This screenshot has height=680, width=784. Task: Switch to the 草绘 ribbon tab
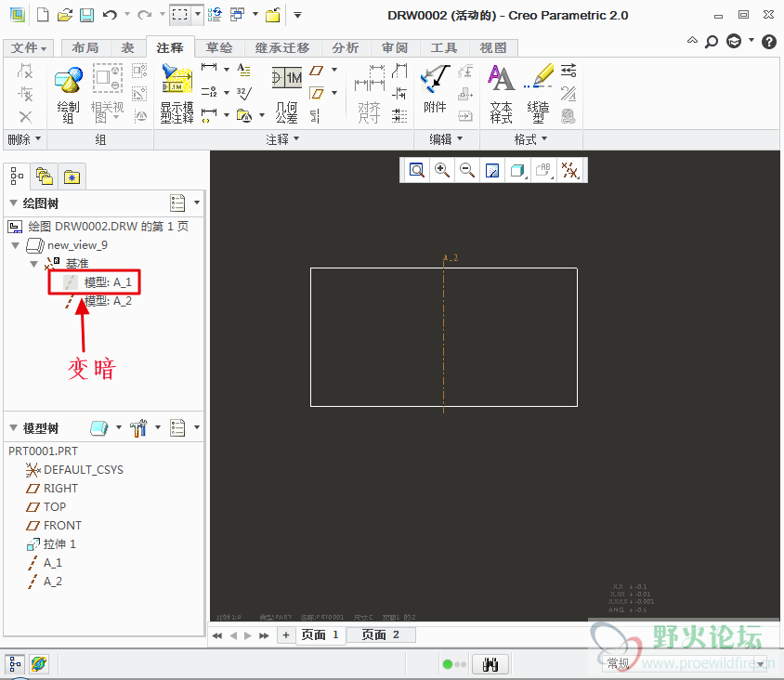219,48
